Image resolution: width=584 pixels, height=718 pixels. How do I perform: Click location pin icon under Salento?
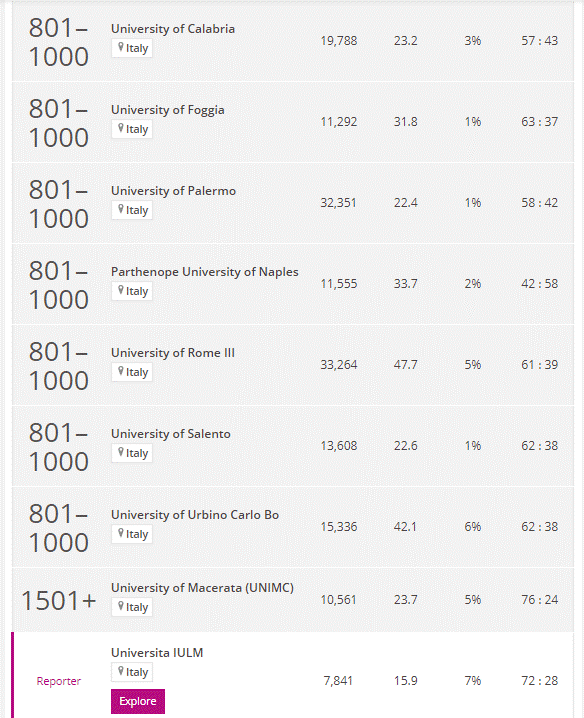point(121,452)
